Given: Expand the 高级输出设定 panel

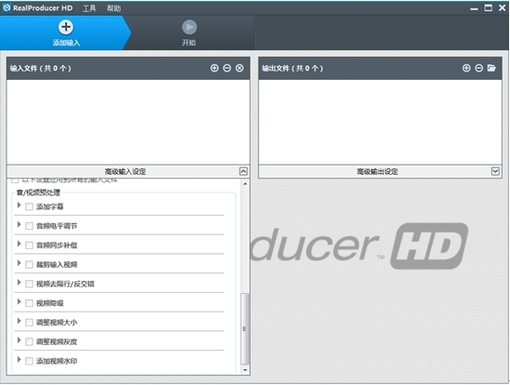Looking at the screenshot, I should click(x=495, y=171).
